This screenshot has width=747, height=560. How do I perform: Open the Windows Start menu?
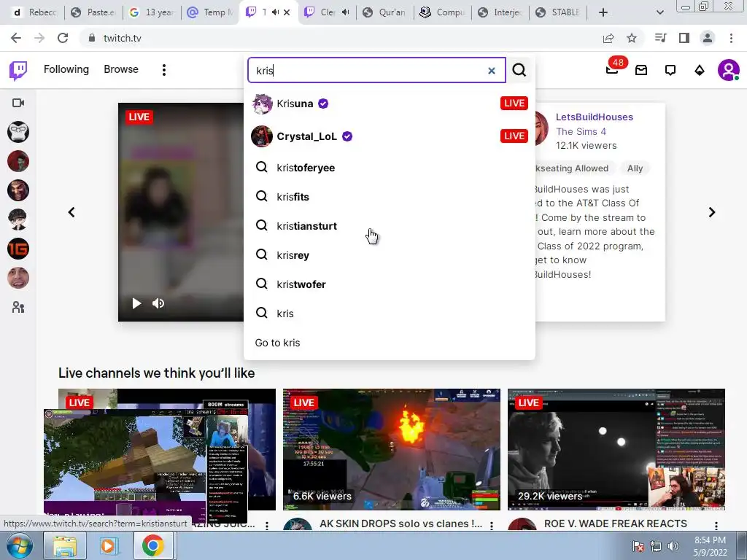tap(20, 545)
